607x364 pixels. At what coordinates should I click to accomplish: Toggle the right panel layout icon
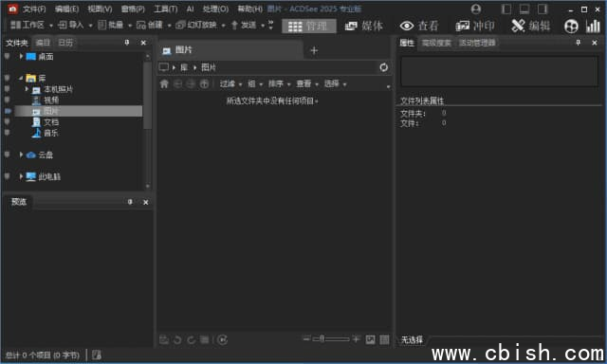pyautogui.click(x=543, y=9)
